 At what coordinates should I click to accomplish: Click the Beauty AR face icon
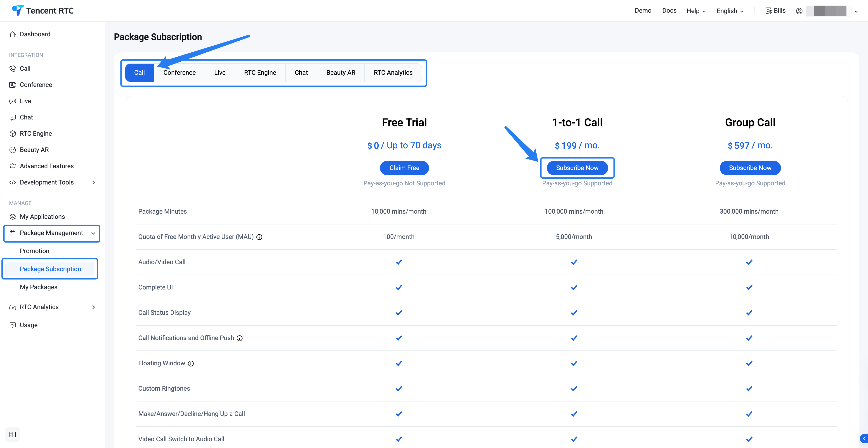pyautogui.click(x=12, y=150)
